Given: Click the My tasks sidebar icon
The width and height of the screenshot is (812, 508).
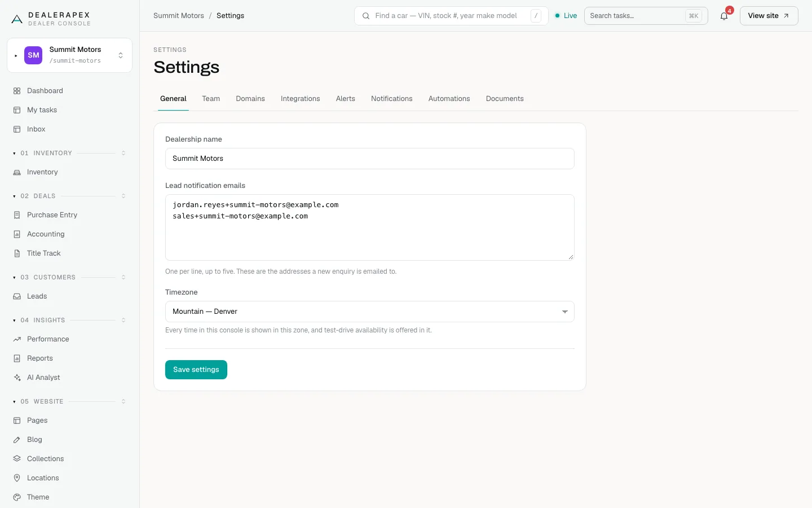Looking at the screenshot, I should pos(17,110).
